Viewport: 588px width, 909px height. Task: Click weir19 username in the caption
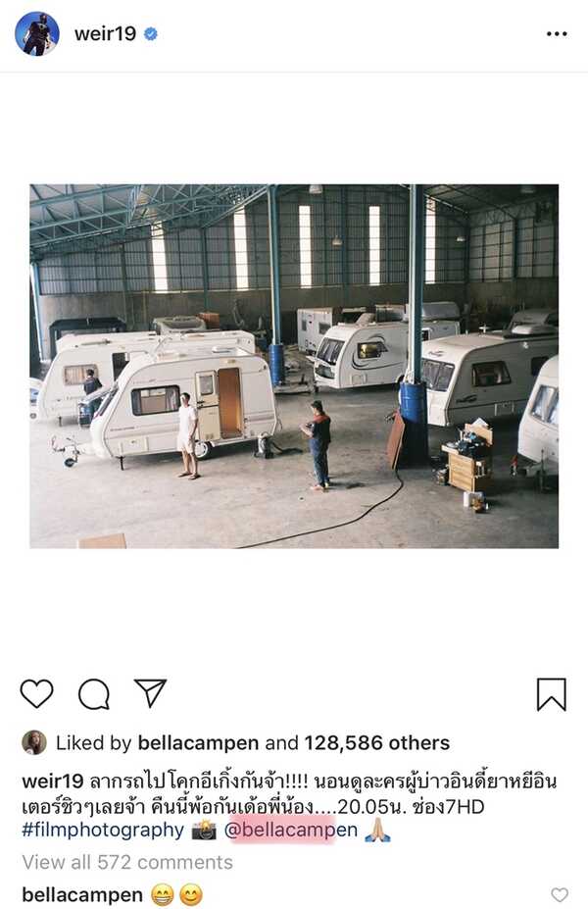[53, 782]
